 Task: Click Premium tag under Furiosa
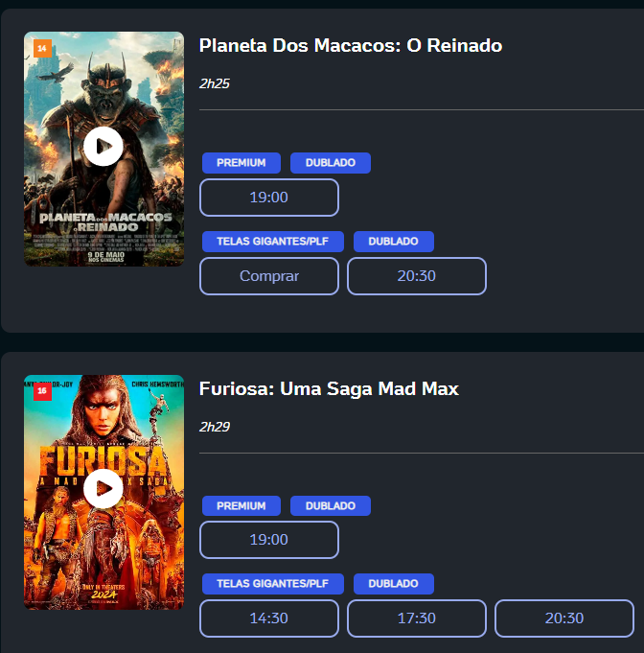241,506
